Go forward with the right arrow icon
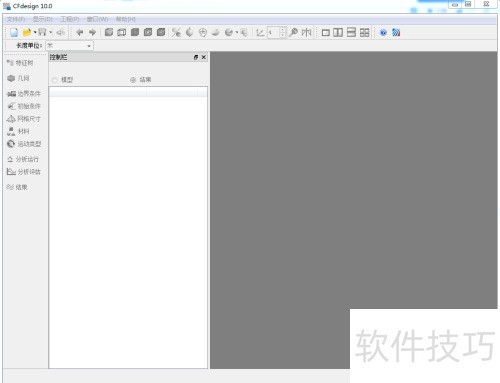The image size is (500, 383). pyautogui.click(x=92, y=32)
